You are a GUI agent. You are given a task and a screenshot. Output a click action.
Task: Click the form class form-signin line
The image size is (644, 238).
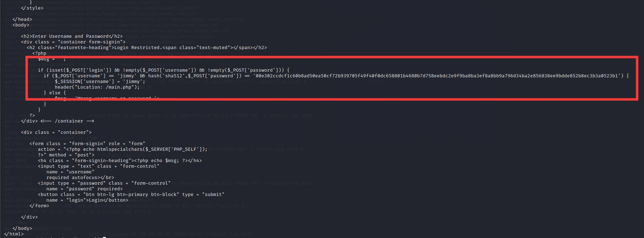[x=87, y=144]
